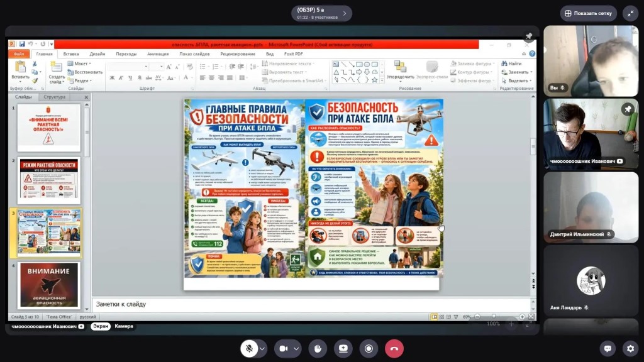Click Восстановить in Slides group
The image size is (644, 362).
(85, 72)
